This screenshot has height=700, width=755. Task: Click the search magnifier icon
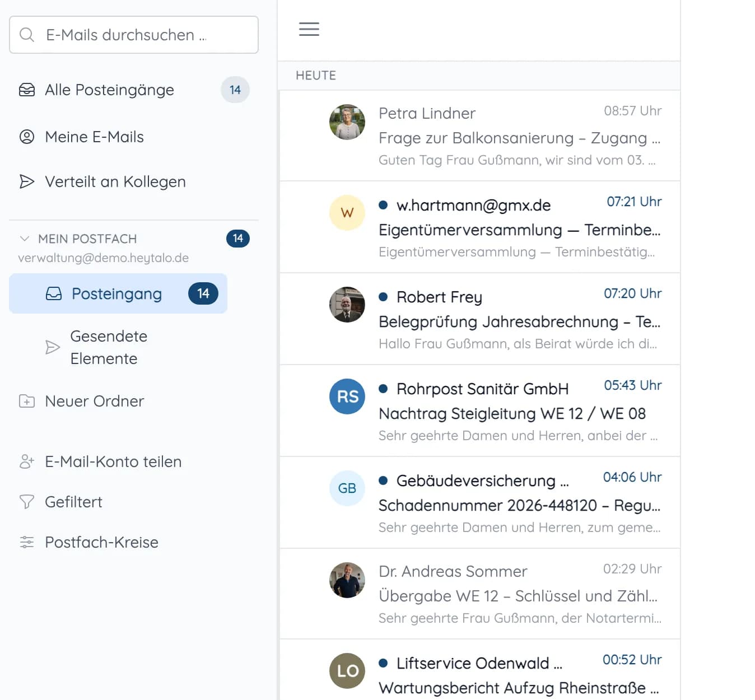(27, 35)
